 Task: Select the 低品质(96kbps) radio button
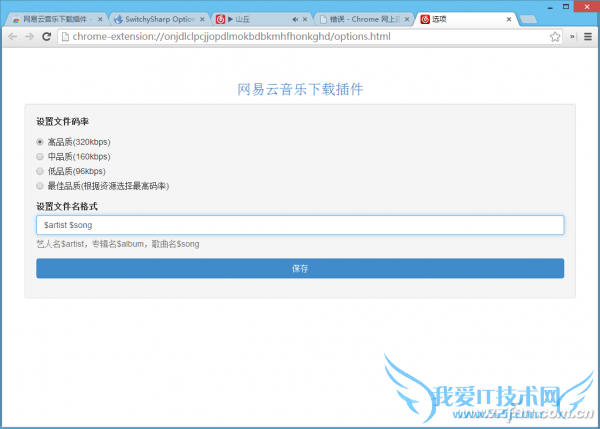click(40, 171)
